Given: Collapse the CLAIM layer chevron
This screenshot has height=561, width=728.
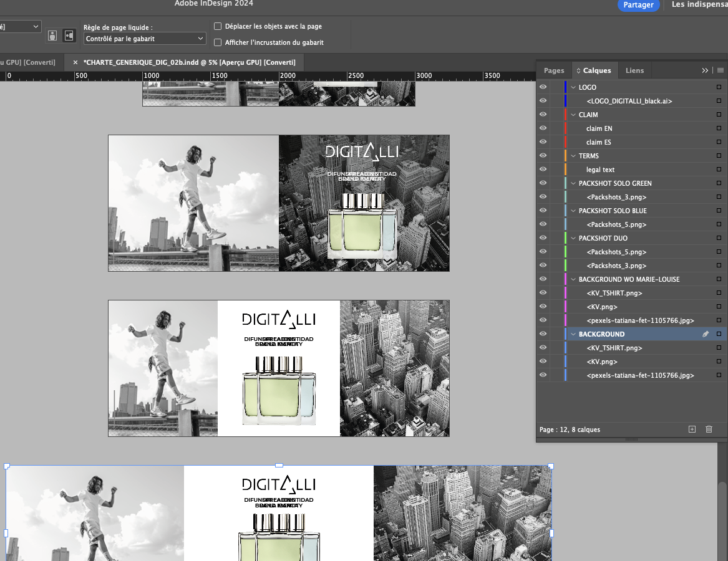Looking at the screenshot, I should 573,115.
